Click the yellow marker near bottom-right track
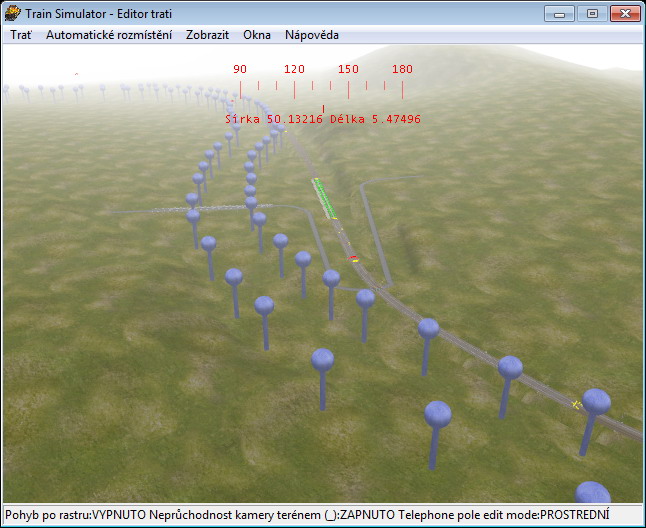This screenshot has width=646, height=528. 577,404
